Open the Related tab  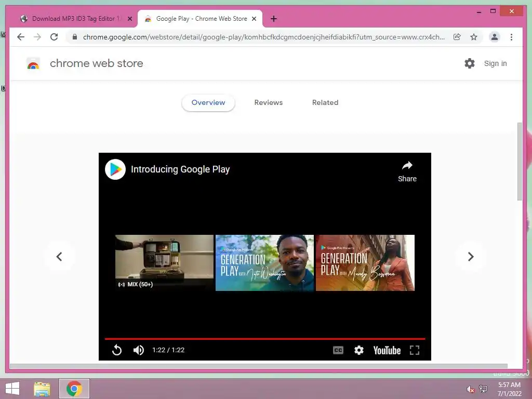click(325, 102)
